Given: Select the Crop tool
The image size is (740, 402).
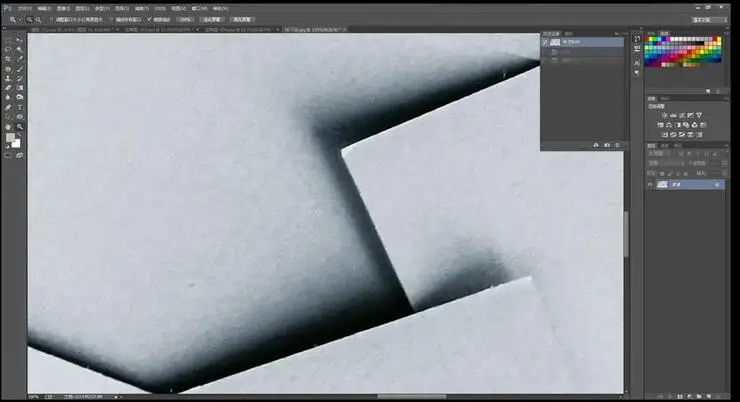Looking at the screenshot, I should tap(8, 59).
